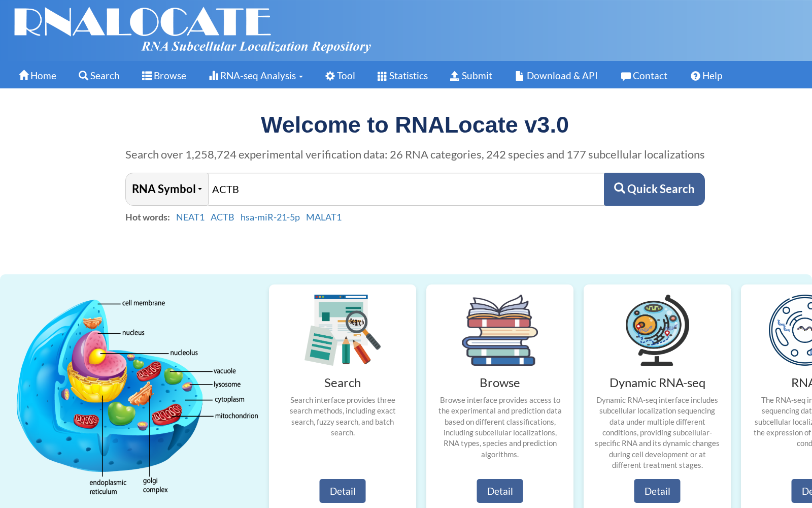Viewport: 812px width, 508px height.
Task: Click the Browse list icon
Action: tap(147, 76)
